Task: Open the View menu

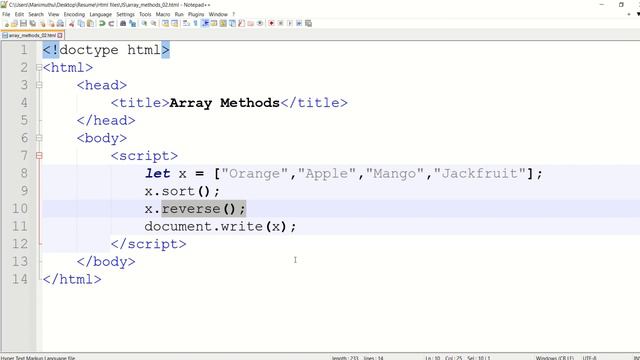Action: pos(53,14)
